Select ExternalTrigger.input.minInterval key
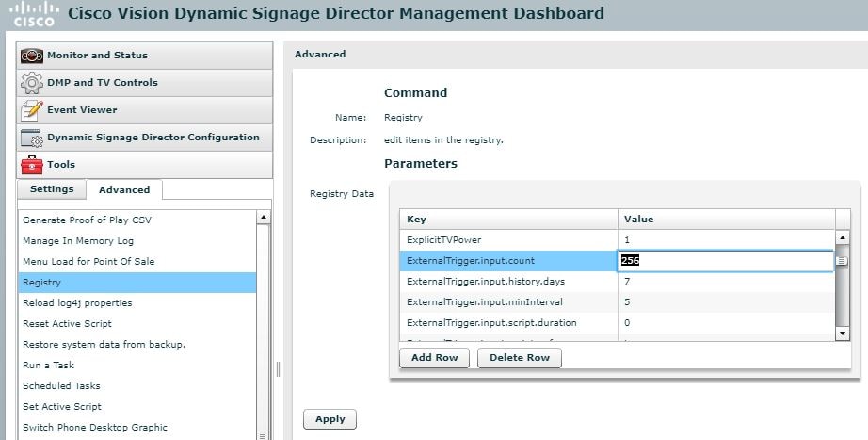 [508, 302]
